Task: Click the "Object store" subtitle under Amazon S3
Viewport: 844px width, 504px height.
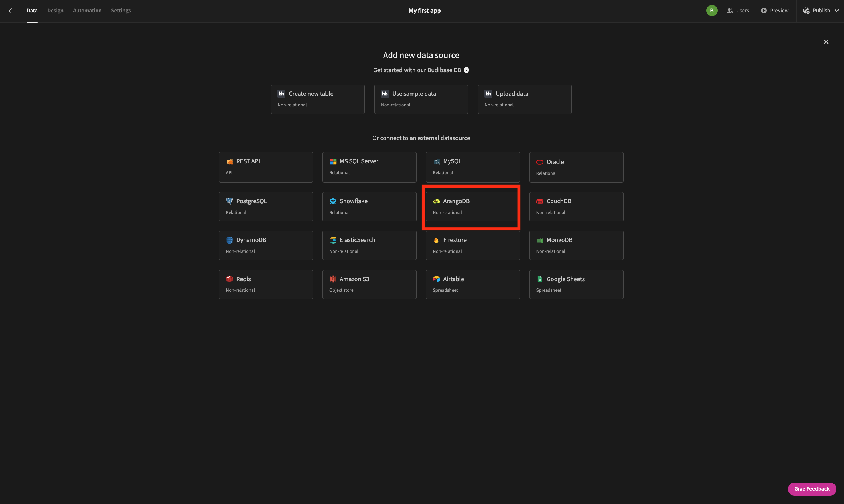Action: [x=341, y=290]
